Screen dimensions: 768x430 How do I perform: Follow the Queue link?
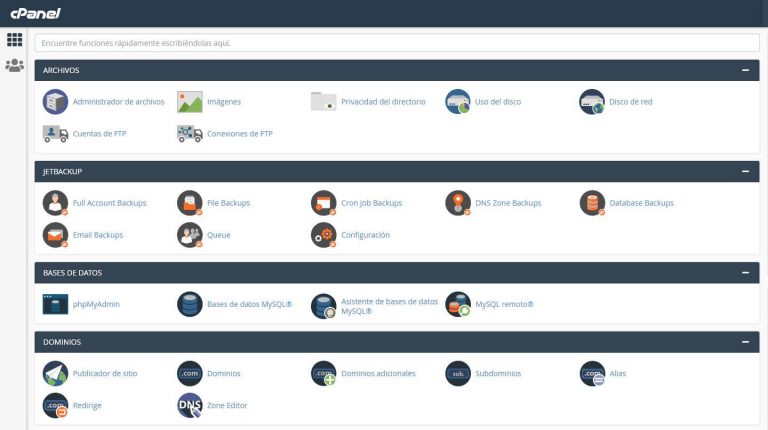tap(218, 235)
